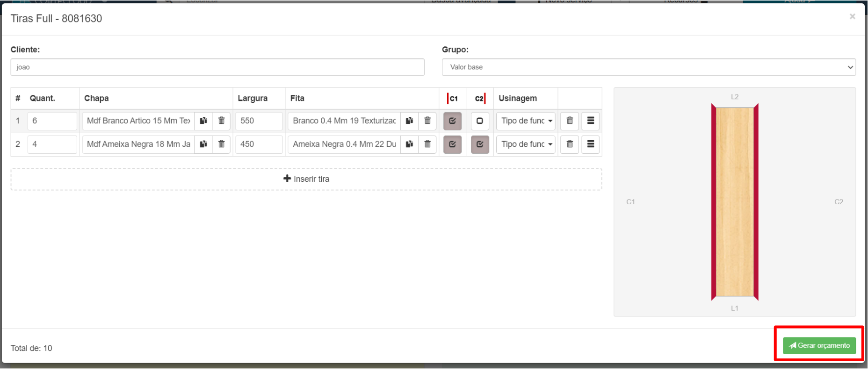Click the C2 label in the preview panel

[x=839, y=202]
